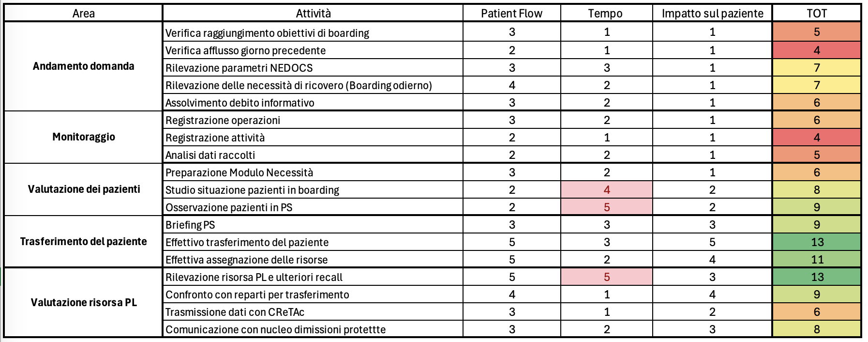Image resolution: width=868 pixels, height=342 pixels.
Task: Select the Monitoraggio area cell
Action: [83, 137]
